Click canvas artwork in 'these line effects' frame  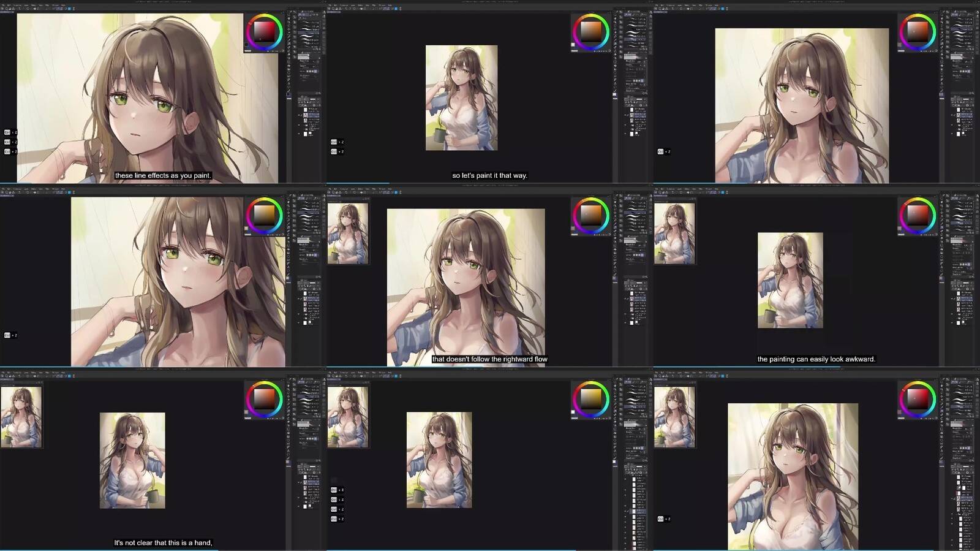click(147, 98)
